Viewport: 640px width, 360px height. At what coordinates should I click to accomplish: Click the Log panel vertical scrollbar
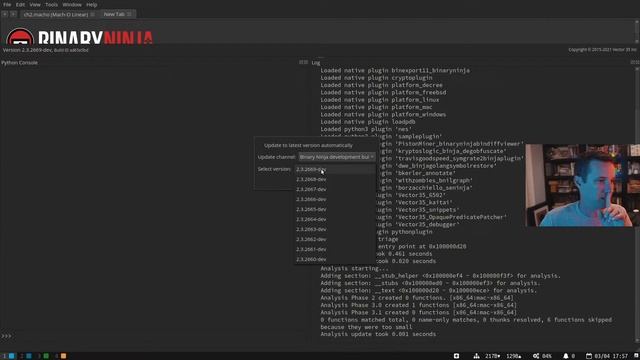click(x=637, y=204)
